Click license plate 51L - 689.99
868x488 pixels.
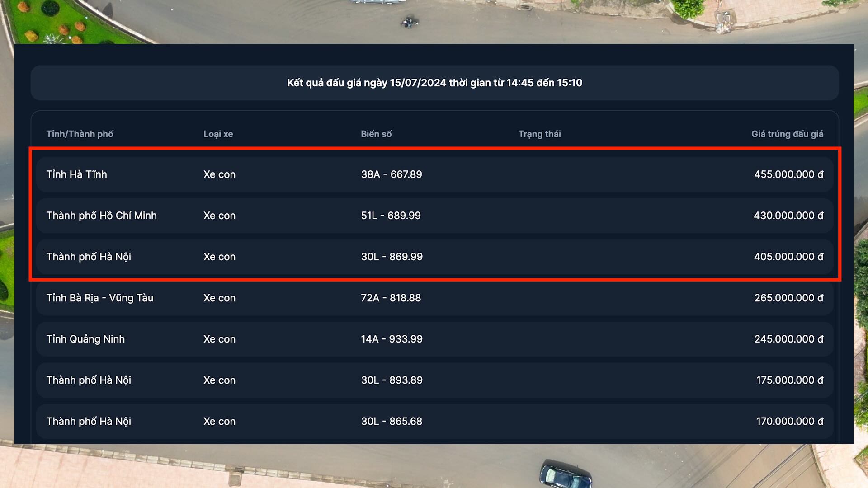(391, 216)
